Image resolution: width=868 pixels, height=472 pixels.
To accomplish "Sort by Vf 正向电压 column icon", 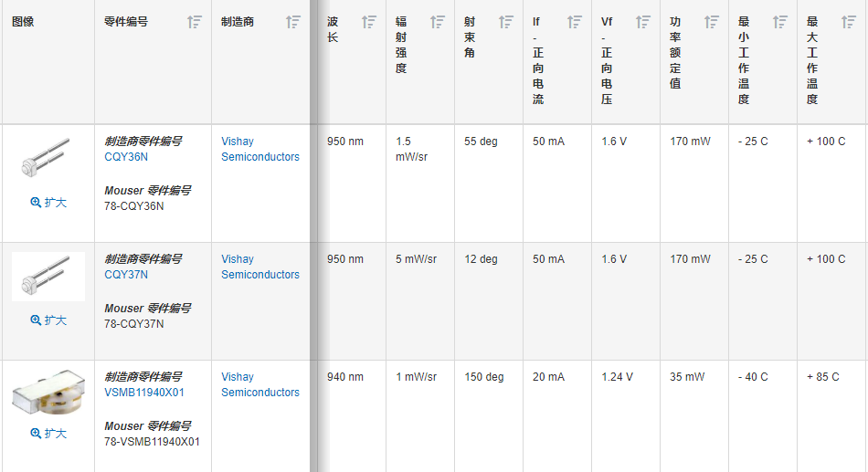I will [643, 22].
